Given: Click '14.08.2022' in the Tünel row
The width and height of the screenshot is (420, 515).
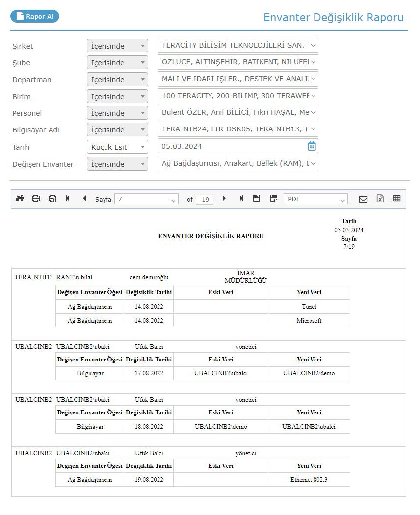Looking at the screenshot, I should coord(149,307).
